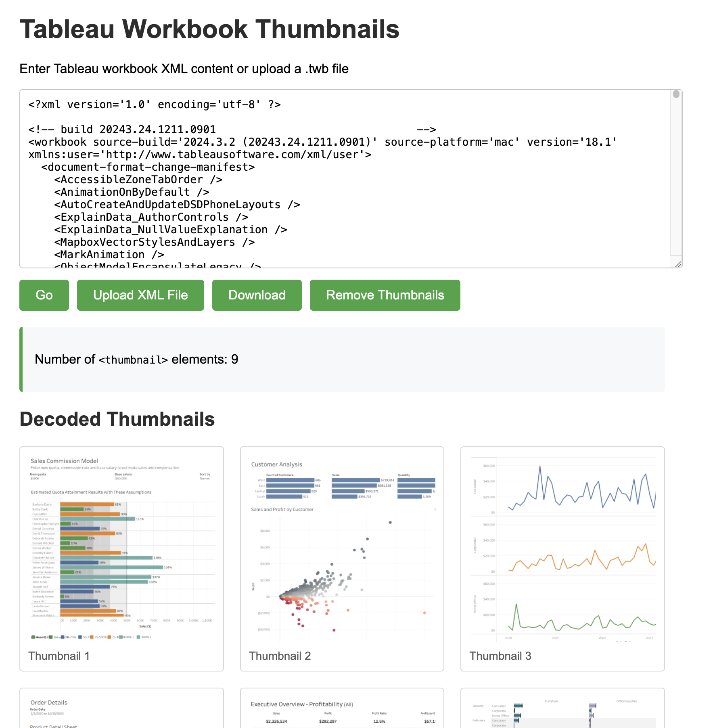The image size is (715, 728).
Task: Click the Download button
Action: pyautogui.click(x=257, y=295)
